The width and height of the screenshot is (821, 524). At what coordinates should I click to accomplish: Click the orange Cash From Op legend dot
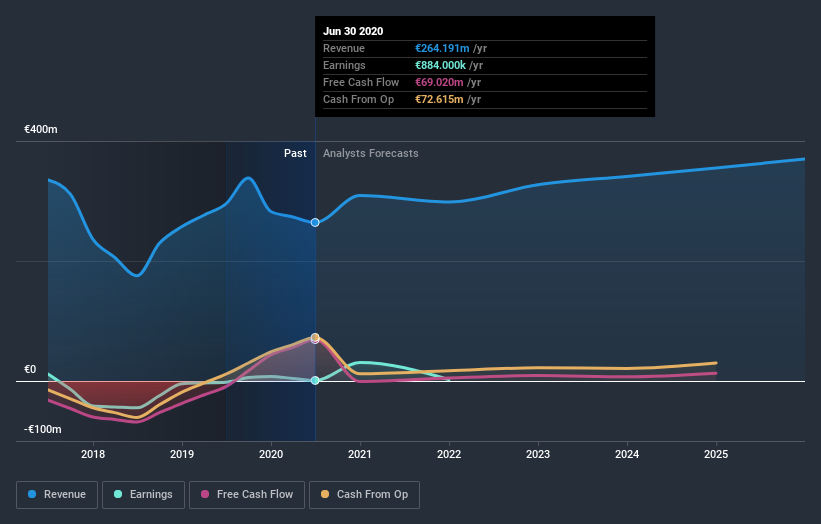(325, 494)
